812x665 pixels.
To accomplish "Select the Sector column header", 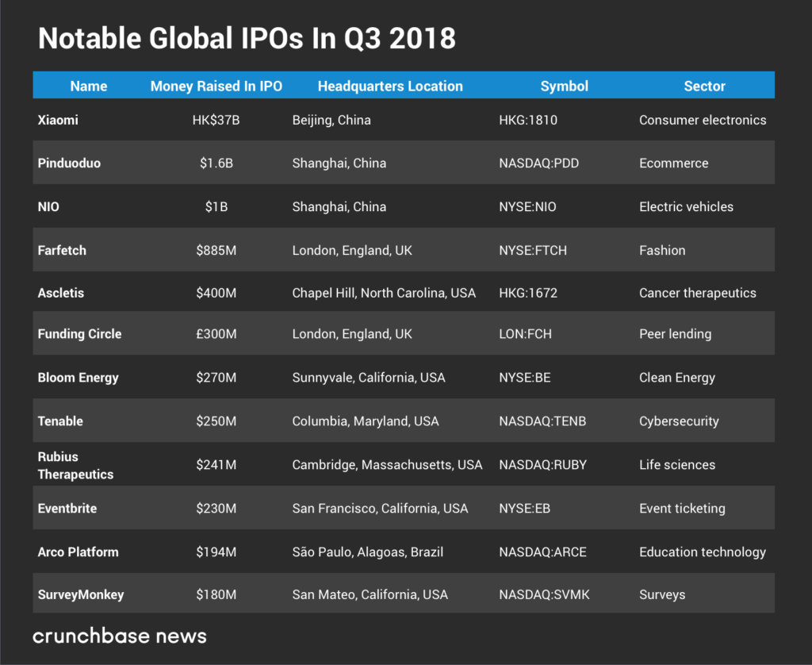I will (704, 86).
